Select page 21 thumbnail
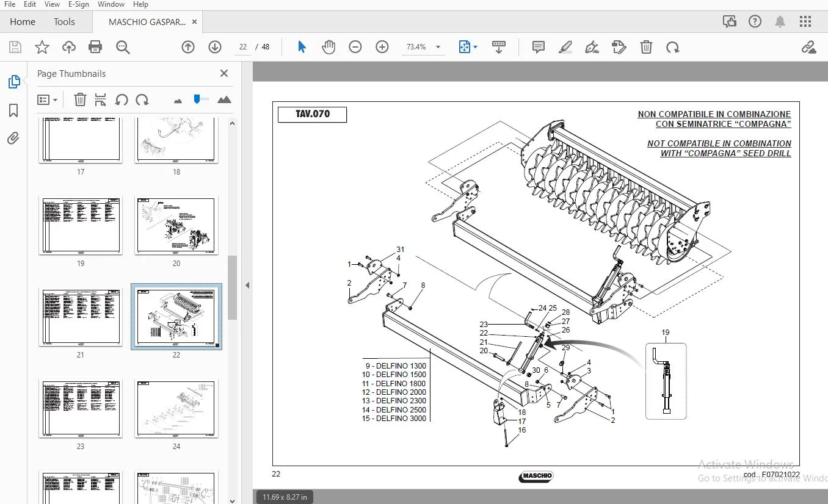Screen dimensions: 828x504 [81, 317]
